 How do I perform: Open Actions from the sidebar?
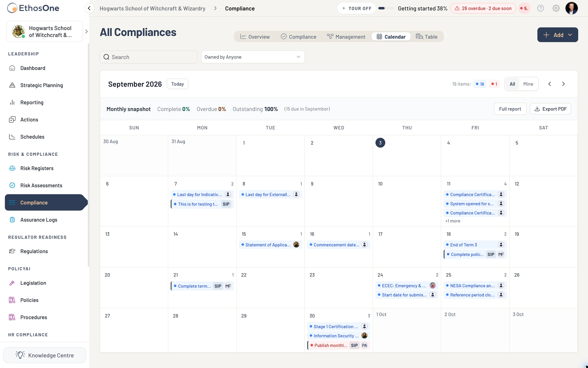click(x=29, y=119)
